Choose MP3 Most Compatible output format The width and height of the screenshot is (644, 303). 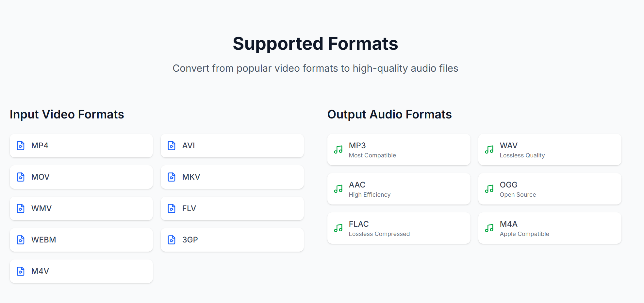399,150
